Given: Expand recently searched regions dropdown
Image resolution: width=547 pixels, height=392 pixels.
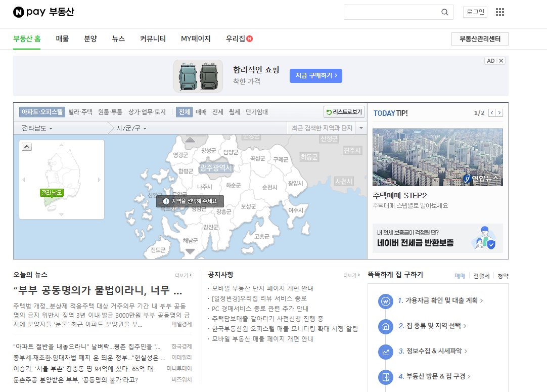Looking at the screenshot, I should [361, 128].
